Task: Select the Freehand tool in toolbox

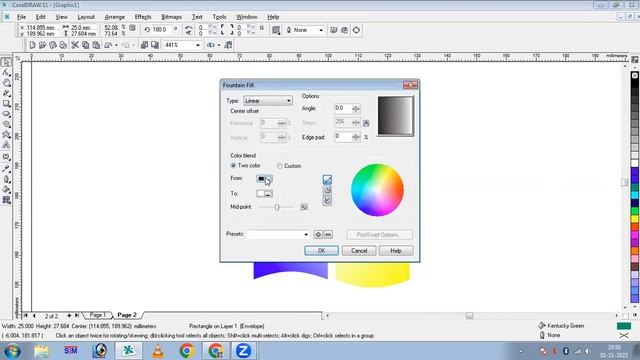Action: [6, 93]
